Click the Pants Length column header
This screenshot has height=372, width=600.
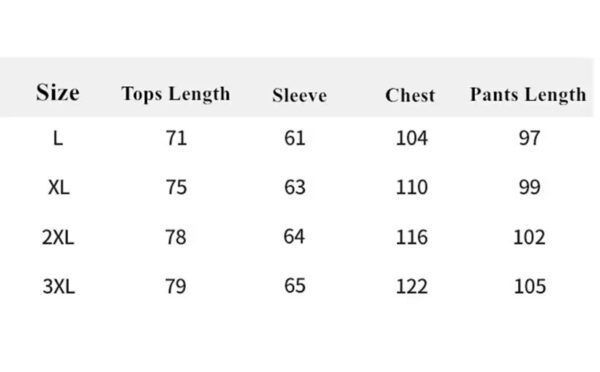pos(528,95)
